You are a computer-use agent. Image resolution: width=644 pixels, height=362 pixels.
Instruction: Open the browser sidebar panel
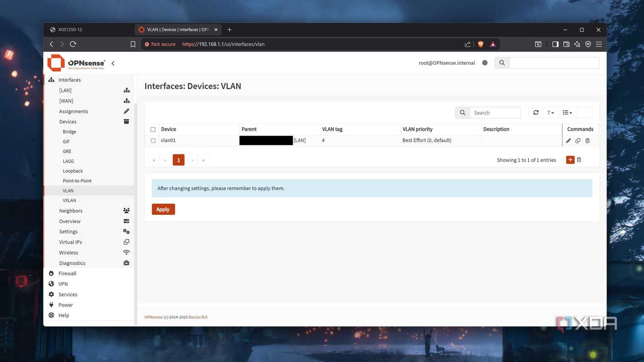(x=555, y=44)
